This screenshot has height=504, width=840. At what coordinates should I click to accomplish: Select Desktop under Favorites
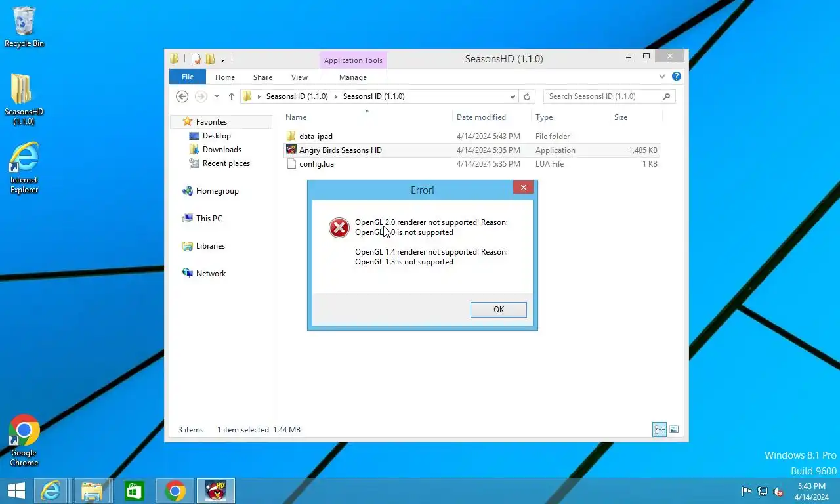coord(217,136)
